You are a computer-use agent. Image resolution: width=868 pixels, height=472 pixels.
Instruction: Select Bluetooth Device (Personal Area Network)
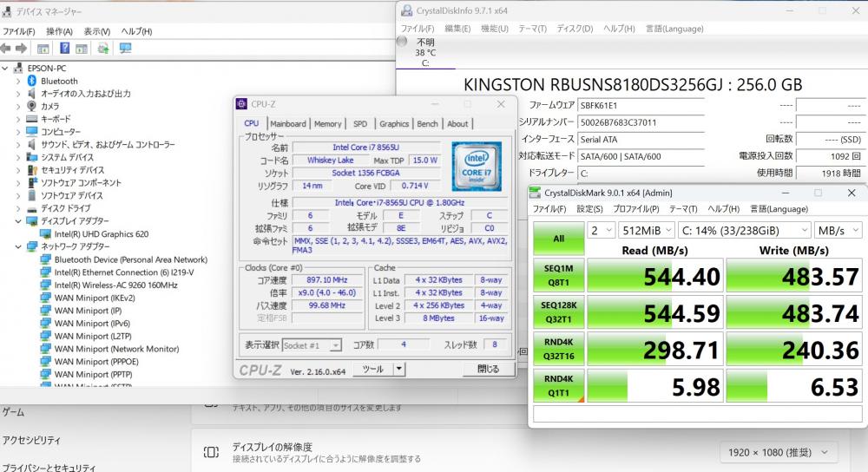coord(131,259)
